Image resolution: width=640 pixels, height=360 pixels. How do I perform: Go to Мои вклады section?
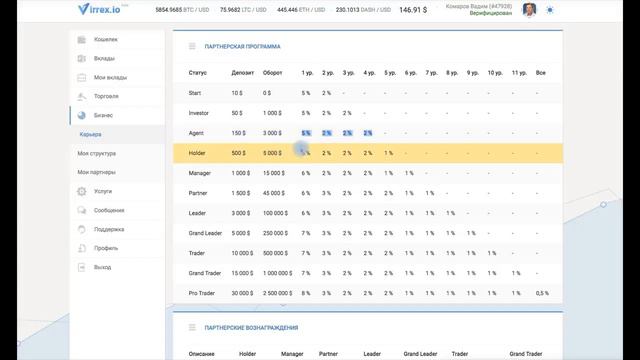(110, 78)
